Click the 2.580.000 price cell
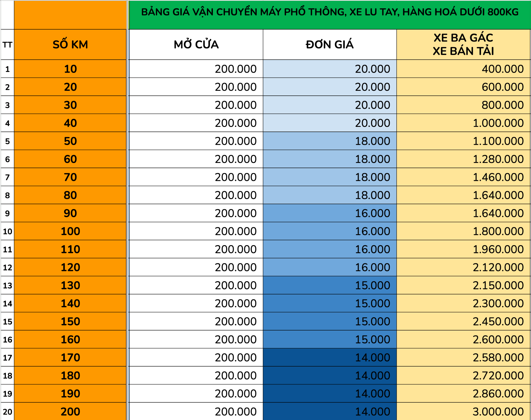The image size is (531, 420). pyautogui.click(x=463, y=357)
